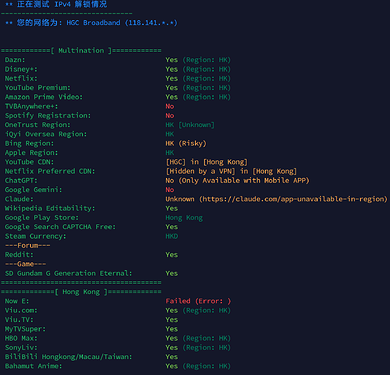
Task: Click the 'Viu.TV:' label
Action: pos(19,320)
